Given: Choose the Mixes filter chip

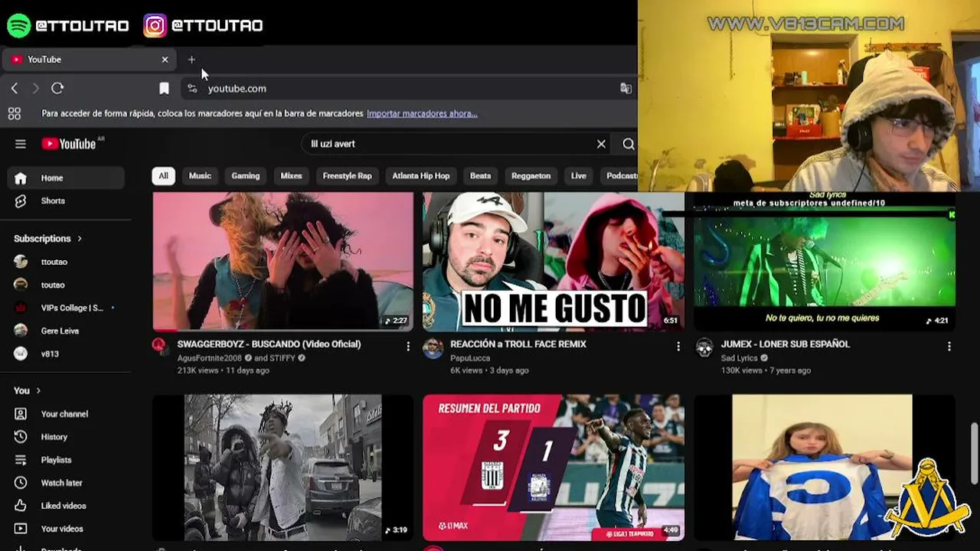Looking at the screenshot, I should coord(291,176).
